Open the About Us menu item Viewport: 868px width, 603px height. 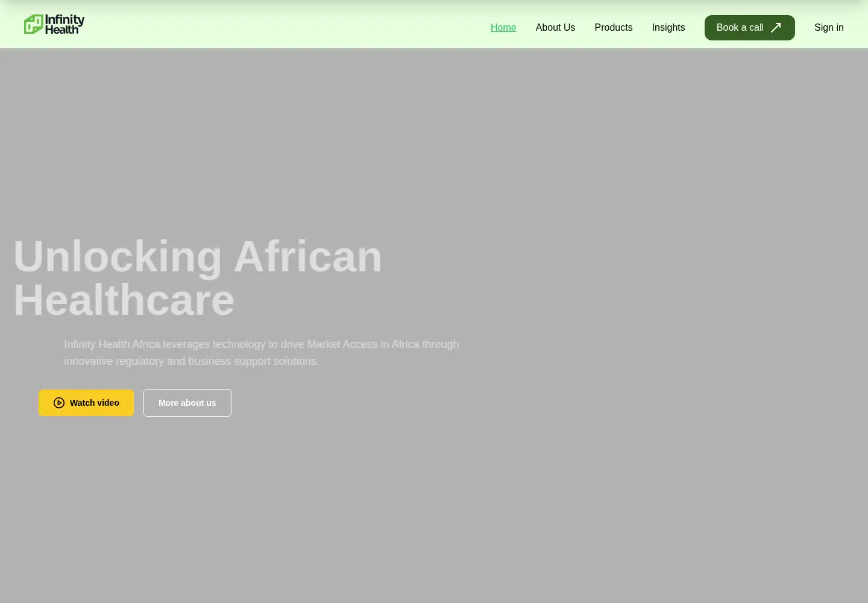(x=555, y=28)
